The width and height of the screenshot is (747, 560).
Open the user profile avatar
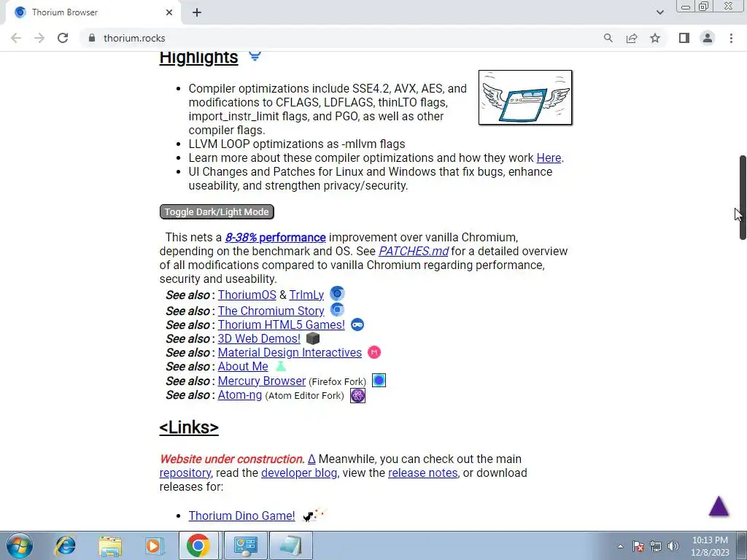708,38
